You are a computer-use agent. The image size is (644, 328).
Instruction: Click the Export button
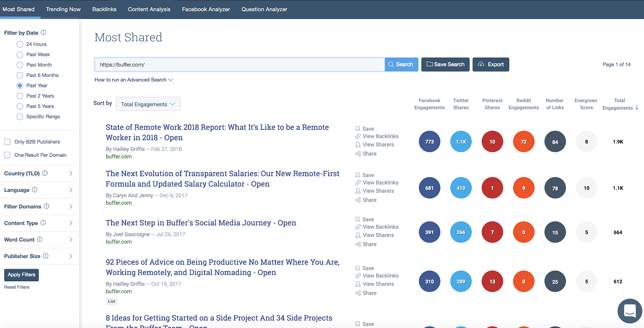[x=491, y=64]
